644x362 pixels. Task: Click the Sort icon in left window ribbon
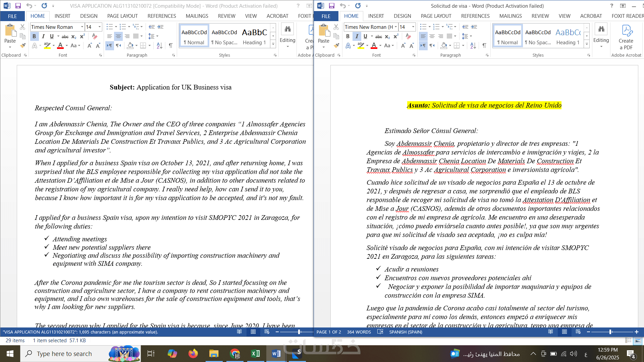click(160, 46)
